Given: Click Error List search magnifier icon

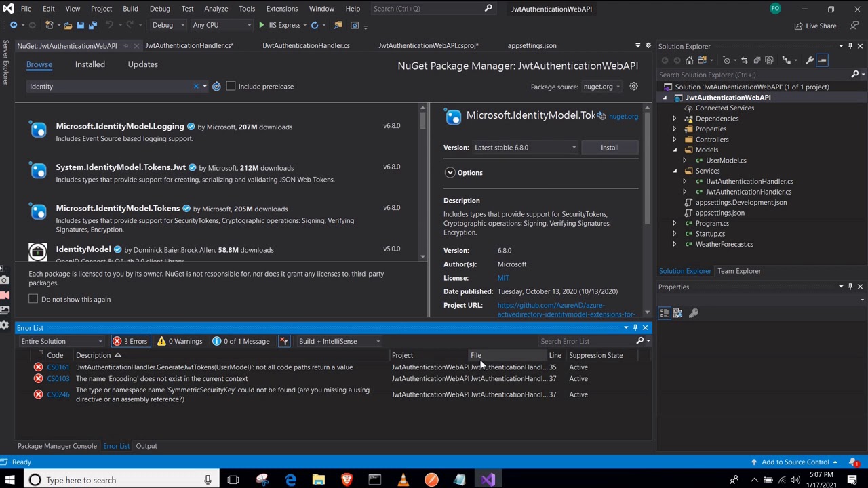Looking at the screenshot, I should tap(640, 341).
